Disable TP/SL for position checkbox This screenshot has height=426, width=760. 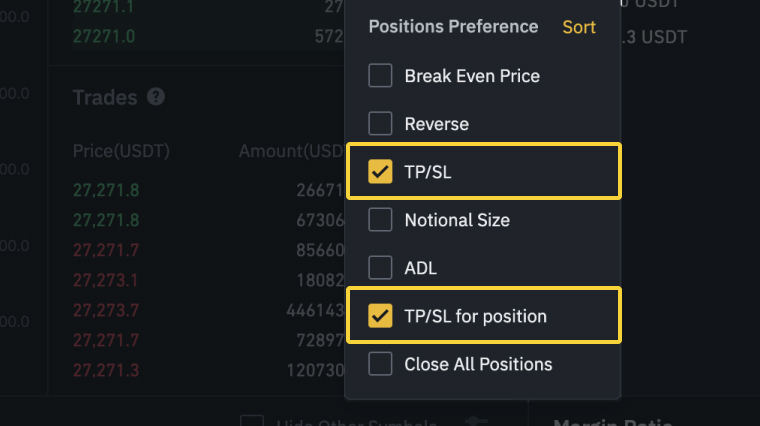(380, 316)
